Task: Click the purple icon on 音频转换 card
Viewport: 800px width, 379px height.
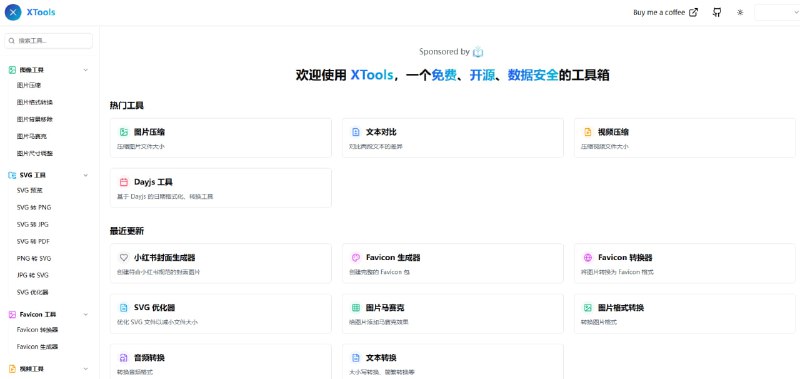Action: [123, 358]
